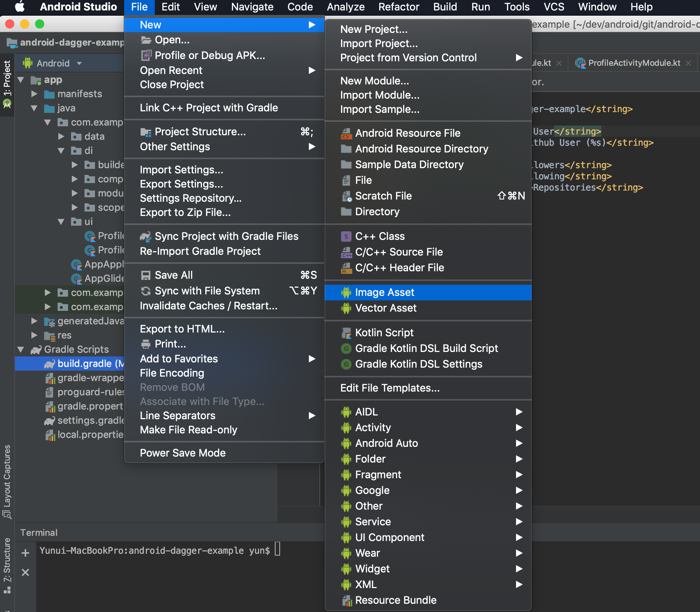Click the AppGlide Kotlin class icon
This screenshot has height=612, width=700.
[x=76, y=279]
